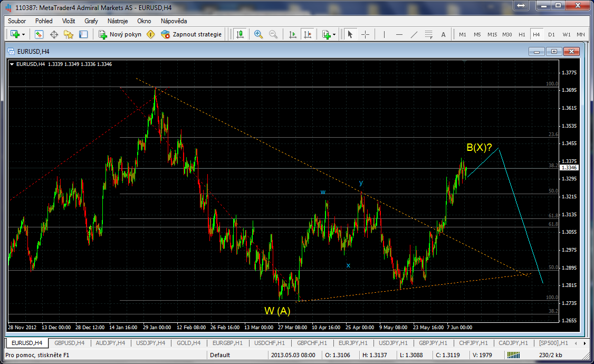The image size is (594, 364).
Task: Switch to AUDJPY,H4 chart tab
Action: pos(110,343)
